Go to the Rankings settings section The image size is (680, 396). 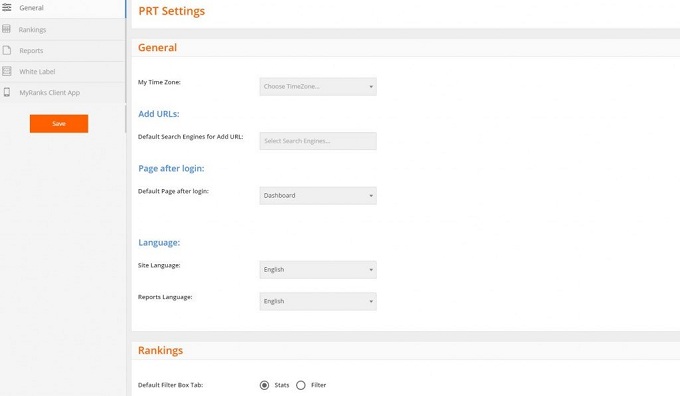[x=62, y=29]
